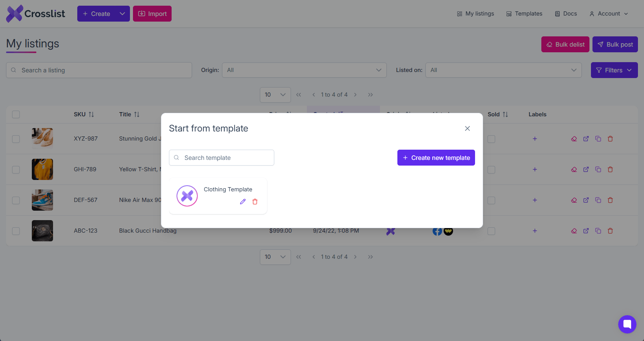The width and height of the screenshot is (644, 341).
Task: Delist the XYZ-987 listing using eraser icon
Action: [574, 139]
